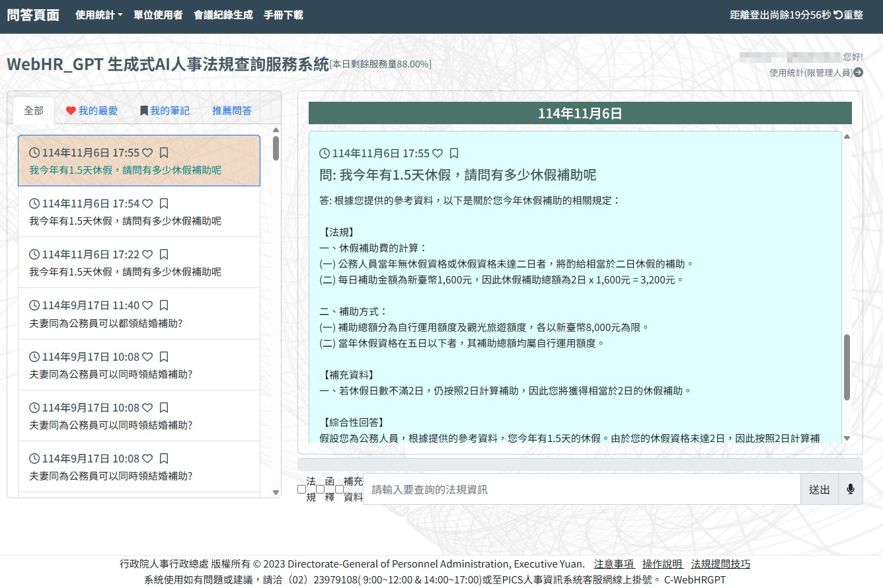
Task: Click the 重整 session refresh icon
Action: (838, 15)
